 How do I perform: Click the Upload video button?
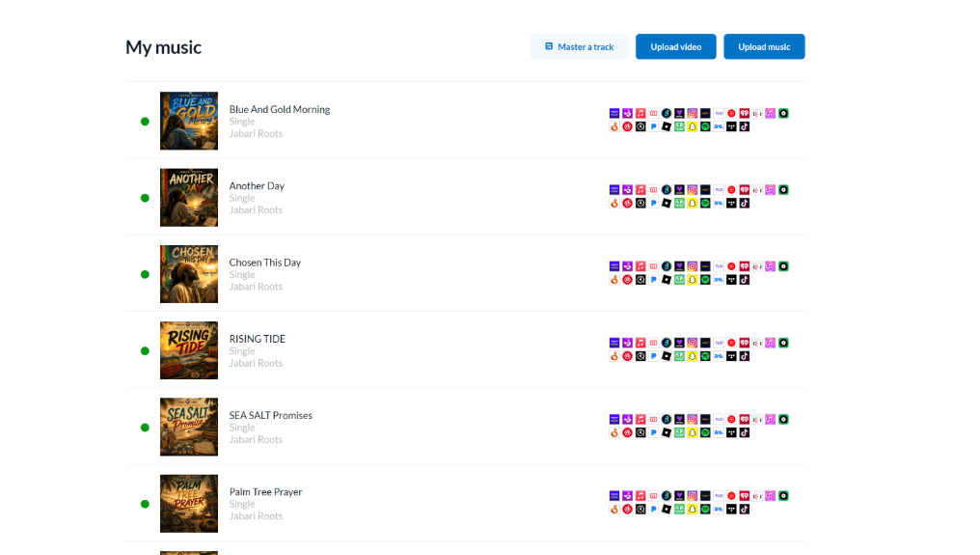pyautogui.click(x=675, y=47)
